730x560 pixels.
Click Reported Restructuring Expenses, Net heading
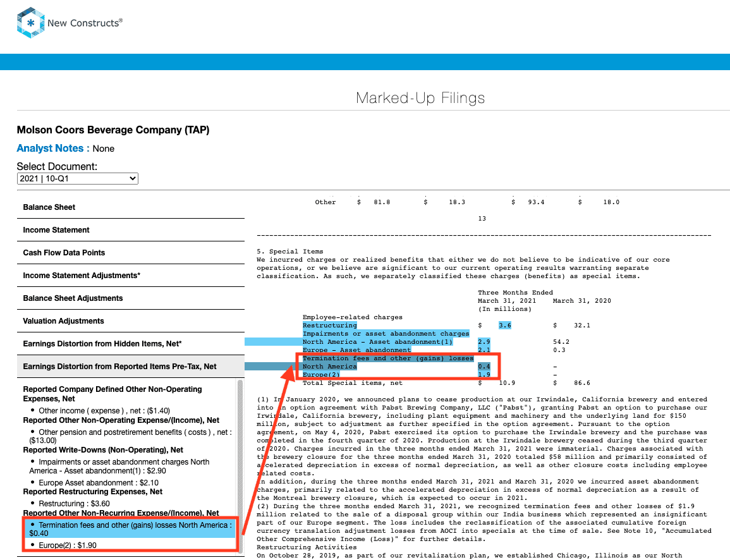[x=93, y=492]
